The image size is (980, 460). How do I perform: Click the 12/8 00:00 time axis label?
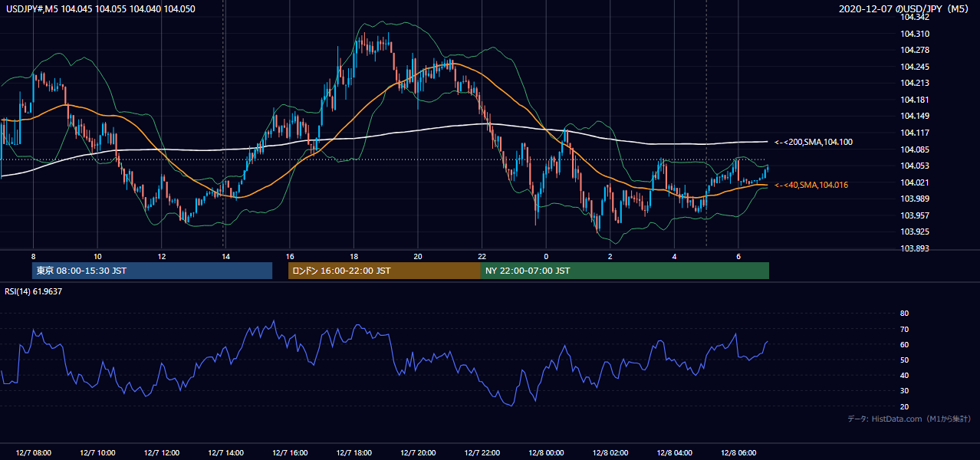pos(546,453)
